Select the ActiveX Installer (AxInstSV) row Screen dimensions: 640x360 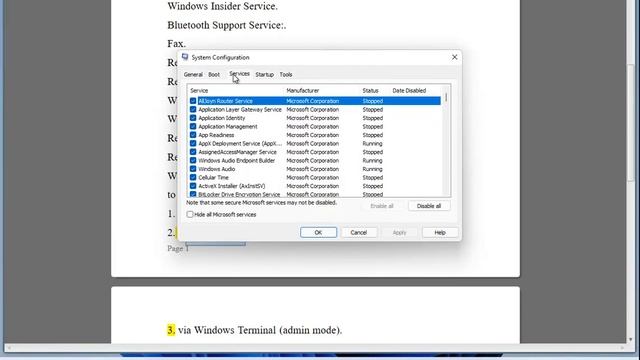315,186
